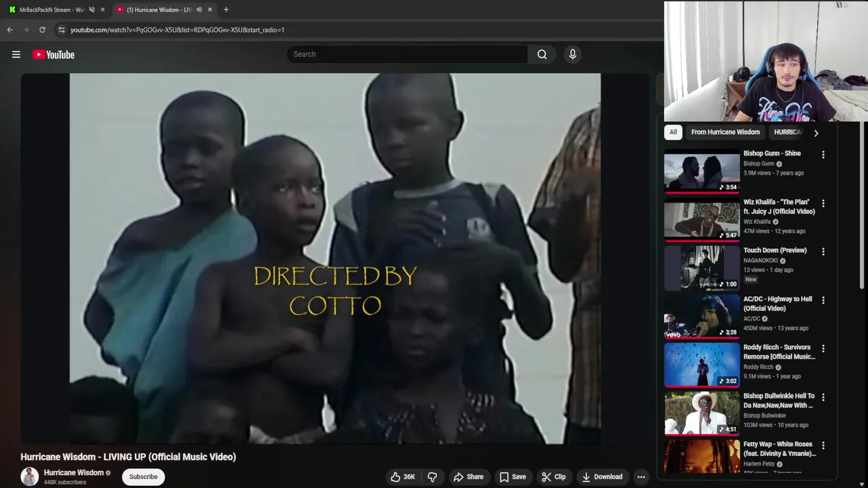This screenshot has height=488, width=868.
Task: Show more filter chips with arrow
Action: [x=816, y=133]
